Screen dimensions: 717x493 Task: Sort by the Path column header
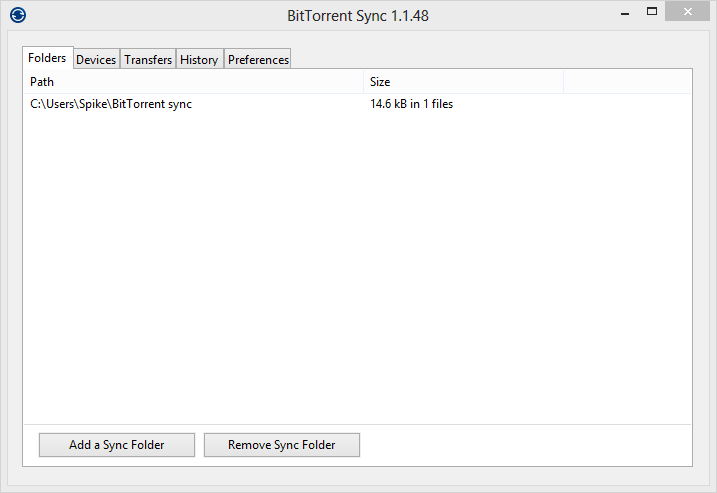pos(194,82)
